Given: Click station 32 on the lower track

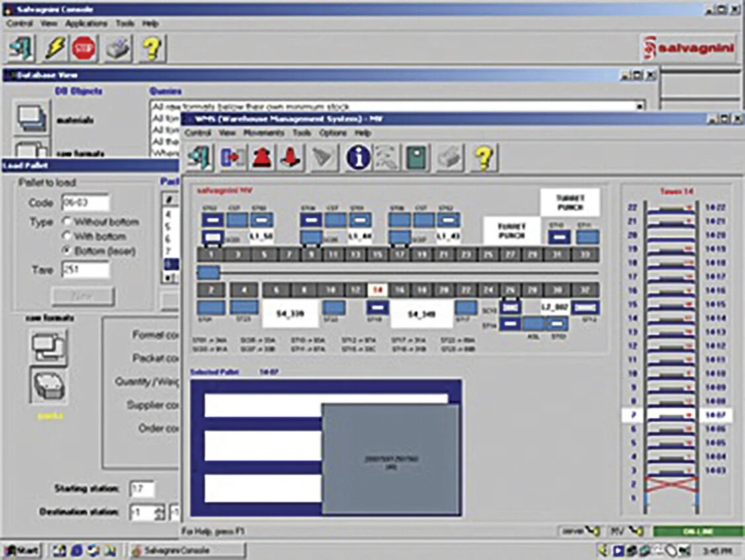Looking at the screenshot, I should click(x=585, y=290).
